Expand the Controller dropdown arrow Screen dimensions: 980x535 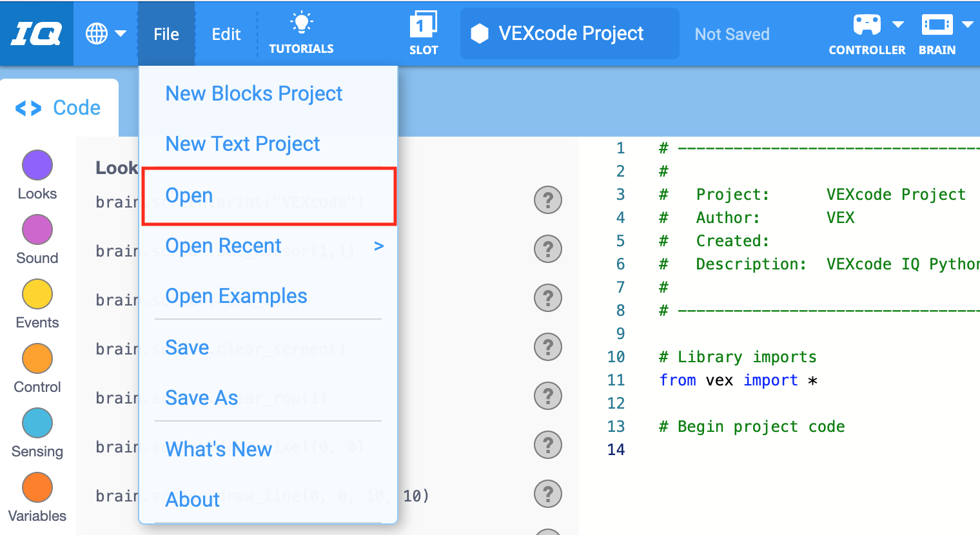(898, 25)
